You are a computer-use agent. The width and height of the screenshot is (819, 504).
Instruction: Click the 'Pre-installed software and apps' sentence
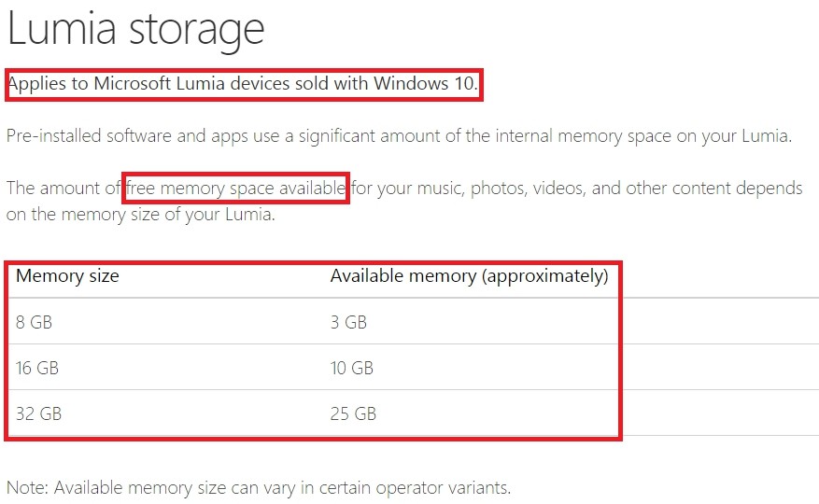click(399, 136)
